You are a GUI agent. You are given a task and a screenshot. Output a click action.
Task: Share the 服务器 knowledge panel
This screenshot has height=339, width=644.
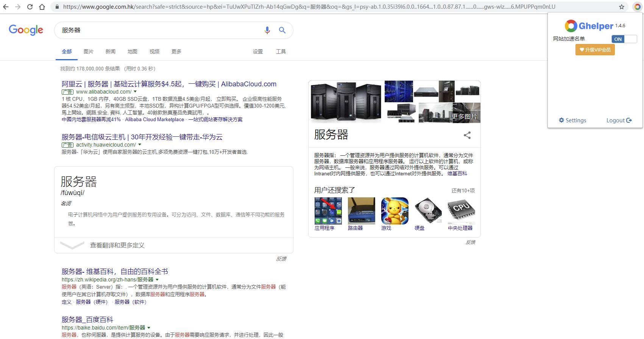467,135
